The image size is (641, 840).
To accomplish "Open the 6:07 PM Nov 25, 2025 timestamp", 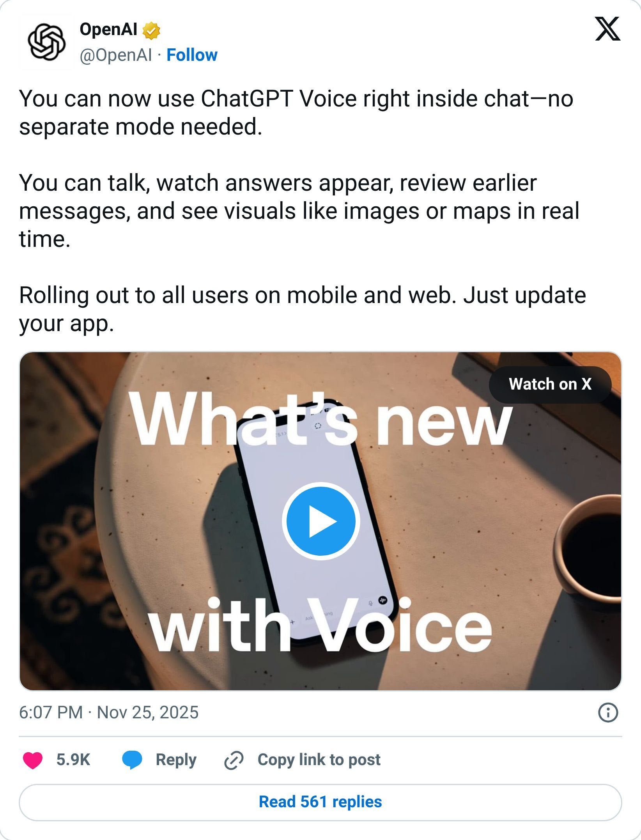I will pyautogui.click(x=109, y=712).
